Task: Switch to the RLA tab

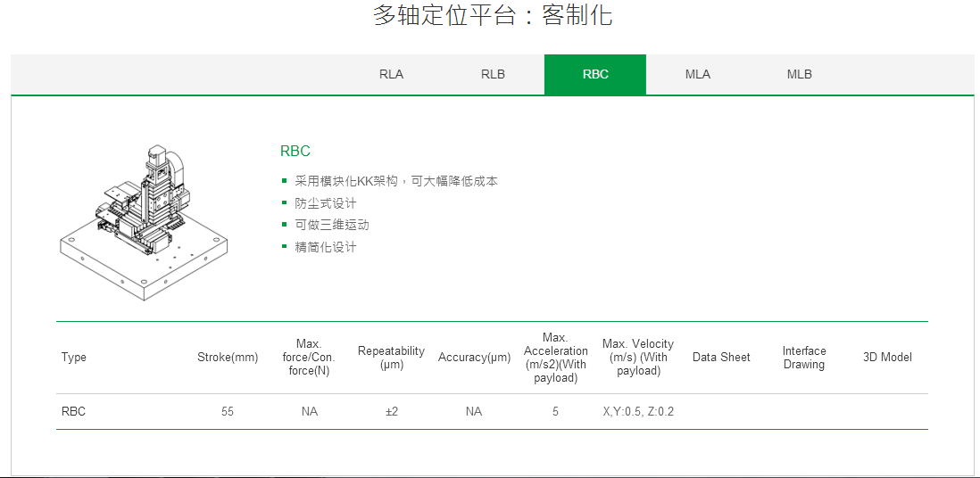Action: click(x=391, y=74)
